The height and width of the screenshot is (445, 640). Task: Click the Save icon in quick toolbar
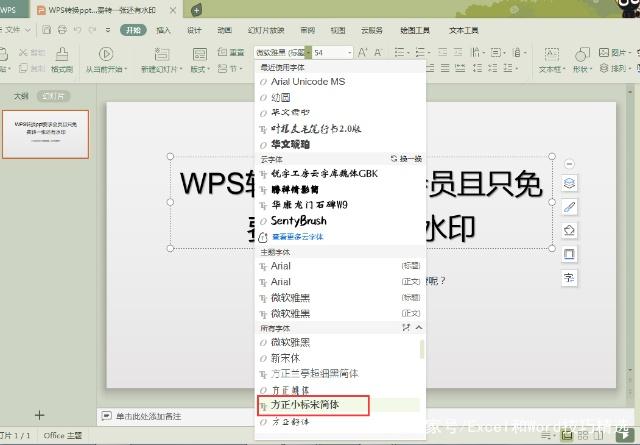click(x=47, y=30)
